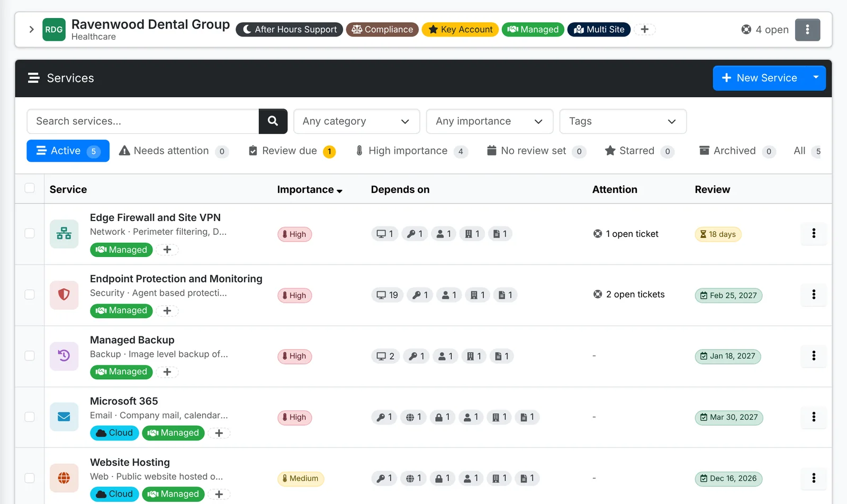The image size is (847, 504).
Task: Click the 19 devices badge for Endpoint Protection
Action: tap(388, 295)
